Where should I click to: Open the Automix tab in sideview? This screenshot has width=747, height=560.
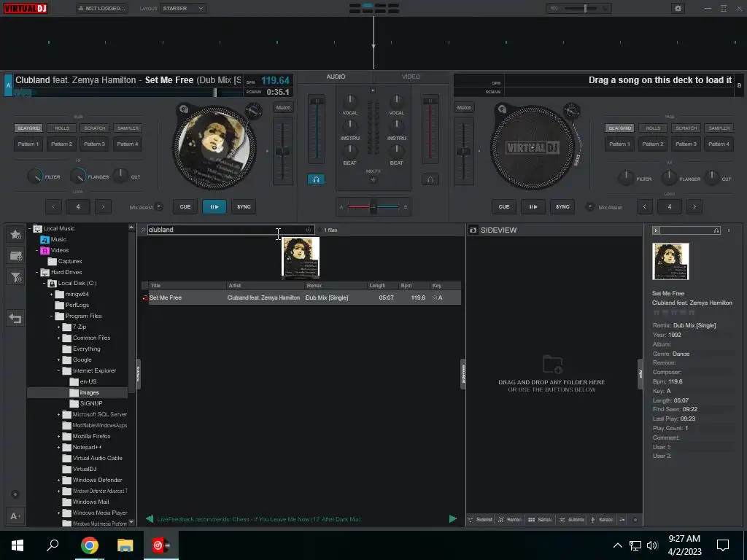coord(572,519)
